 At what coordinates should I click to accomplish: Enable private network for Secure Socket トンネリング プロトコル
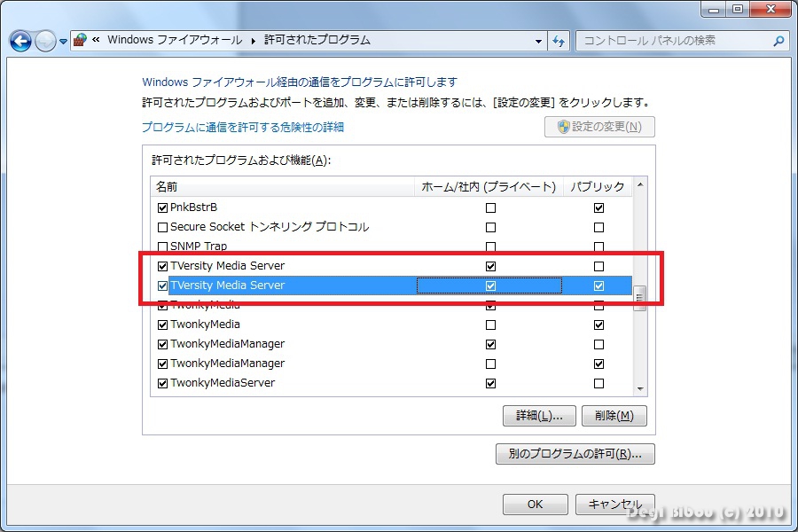coord(490,227)
